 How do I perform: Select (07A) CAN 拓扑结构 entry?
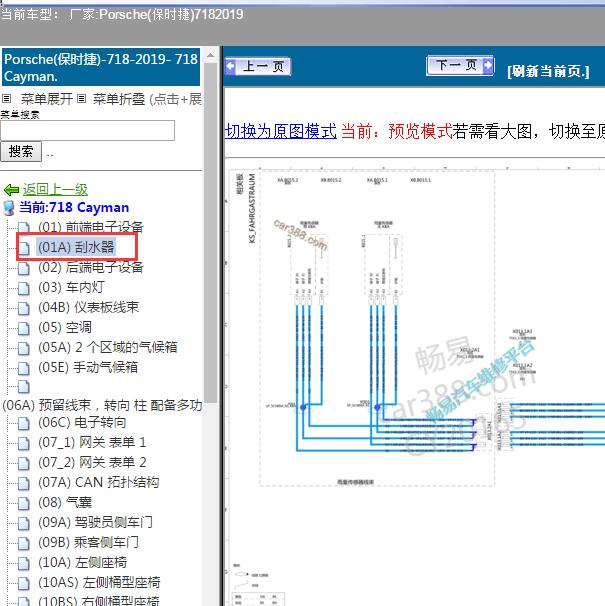(99, 483)
